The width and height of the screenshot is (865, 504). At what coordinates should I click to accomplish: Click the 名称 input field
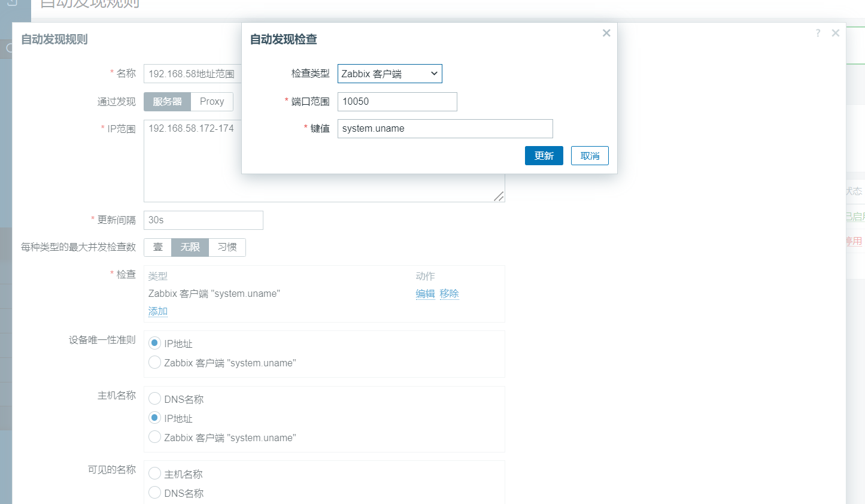(x=193, y=74)
